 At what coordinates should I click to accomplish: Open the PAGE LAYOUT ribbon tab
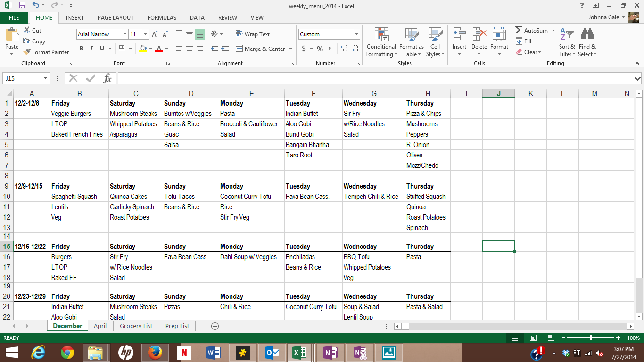[x=116, y=18]
